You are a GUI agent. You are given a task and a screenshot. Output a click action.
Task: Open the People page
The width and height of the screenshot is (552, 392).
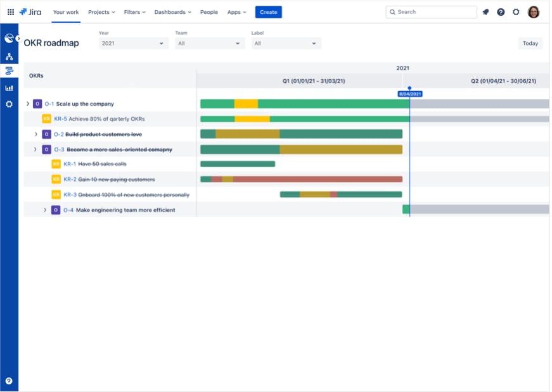coord(209,12)
